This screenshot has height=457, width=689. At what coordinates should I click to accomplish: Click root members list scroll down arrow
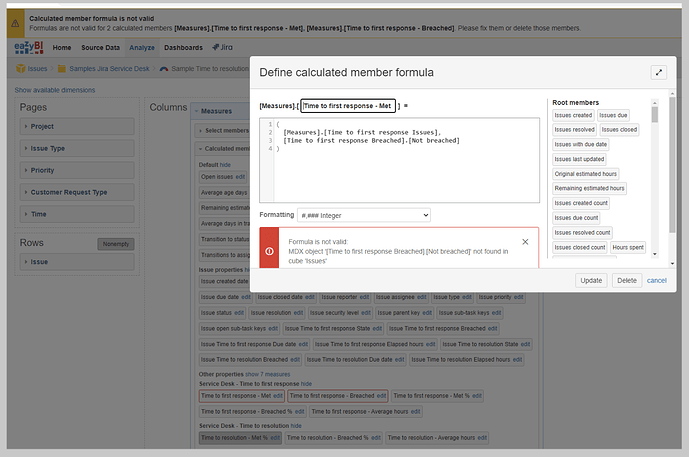pyautogui.click(x=655, y=254)
